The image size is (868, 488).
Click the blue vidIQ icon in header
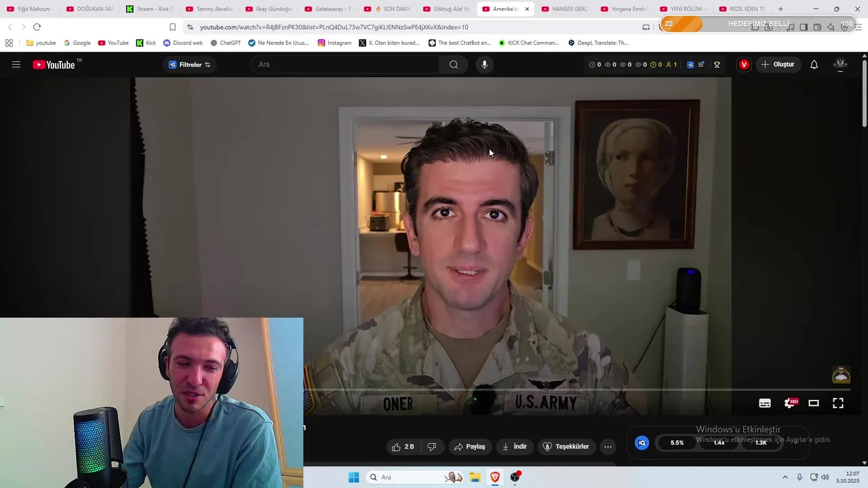(690, 64)
